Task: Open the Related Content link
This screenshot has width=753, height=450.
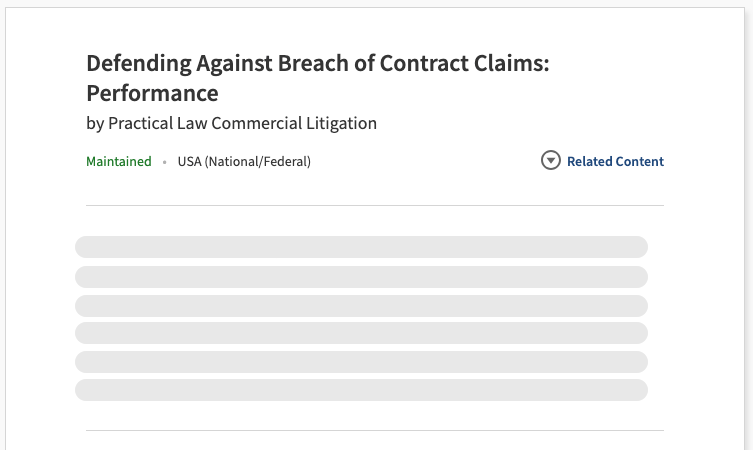Action: (615, 161)
